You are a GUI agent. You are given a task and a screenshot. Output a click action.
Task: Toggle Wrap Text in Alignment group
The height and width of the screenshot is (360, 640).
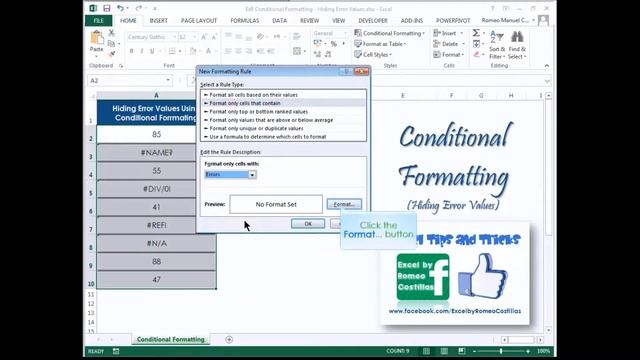pyautogui.click(x=297, y=37)
